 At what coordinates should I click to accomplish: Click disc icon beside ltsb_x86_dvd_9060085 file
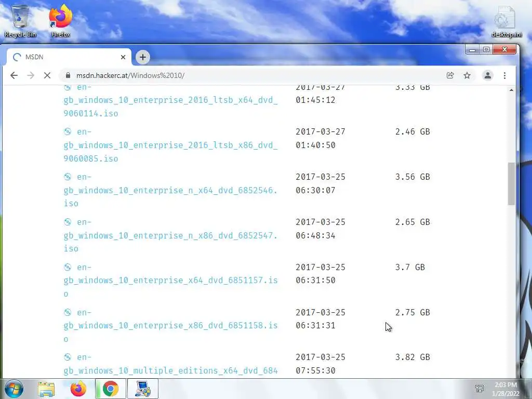[x=68, y=131]
